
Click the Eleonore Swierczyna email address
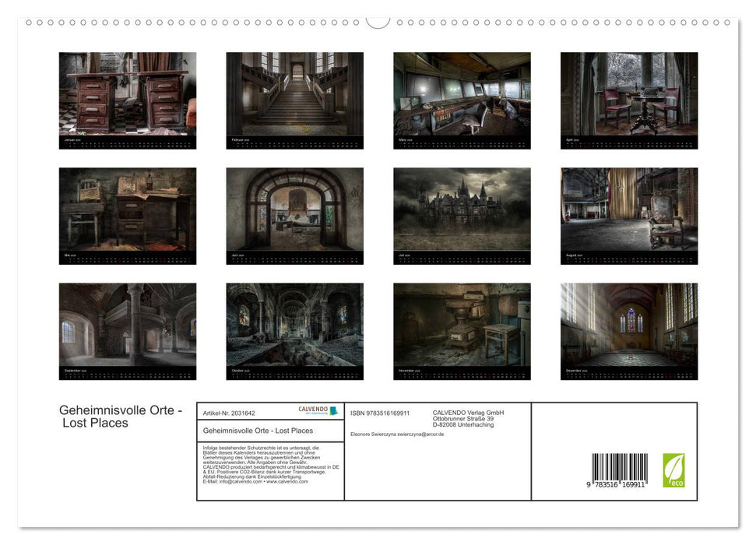pyautogui.click(x=397, y=434)
